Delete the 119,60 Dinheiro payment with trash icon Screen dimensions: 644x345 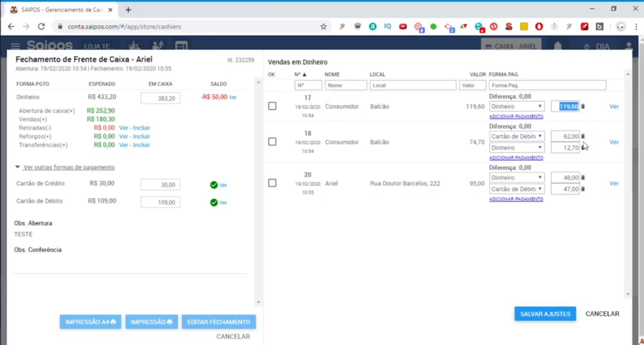point(583,106)
